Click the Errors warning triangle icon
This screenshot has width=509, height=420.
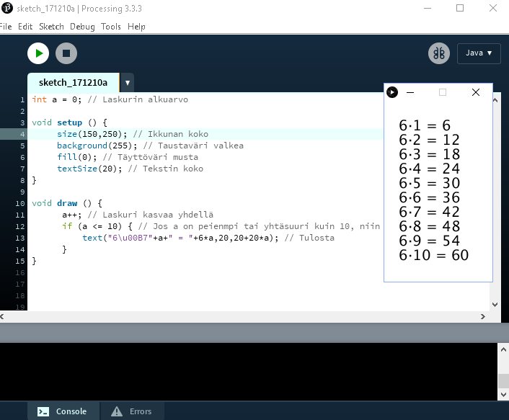click(116, 411)
